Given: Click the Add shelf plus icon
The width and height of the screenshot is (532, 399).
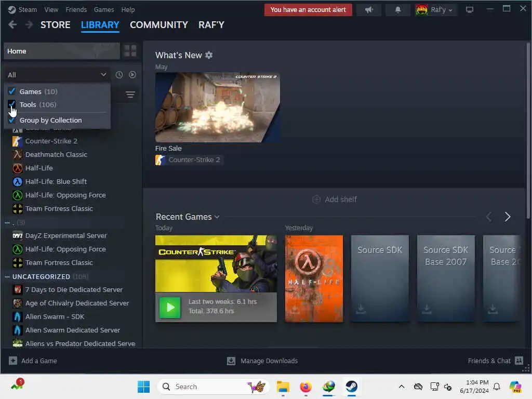Looking at the screenshot, I should click(x=316, y=199).
